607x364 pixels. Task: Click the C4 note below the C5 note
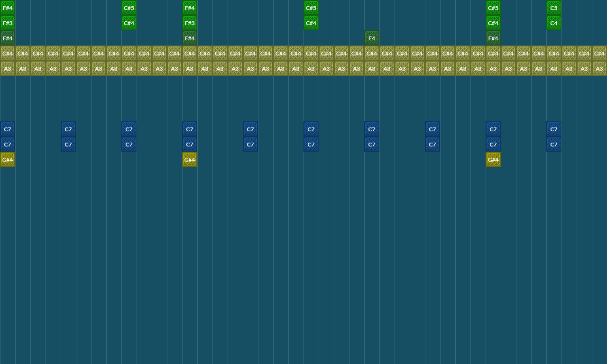[553, 23]
